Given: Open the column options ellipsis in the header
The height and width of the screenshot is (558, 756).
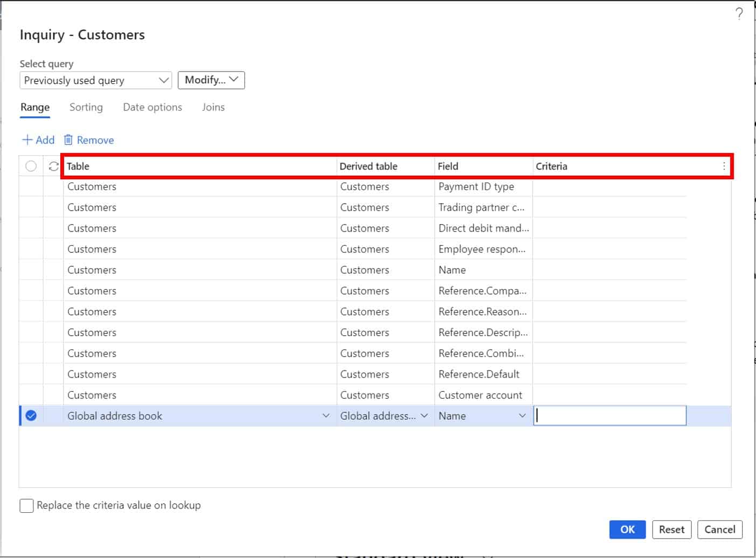Looking at the screenshot, I should 724,166.
